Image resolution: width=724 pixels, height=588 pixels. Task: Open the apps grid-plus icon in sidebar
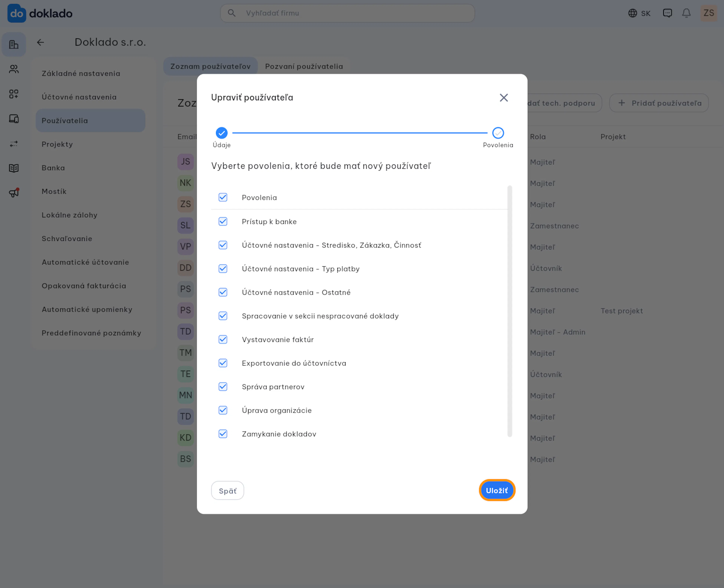point(14,94)
